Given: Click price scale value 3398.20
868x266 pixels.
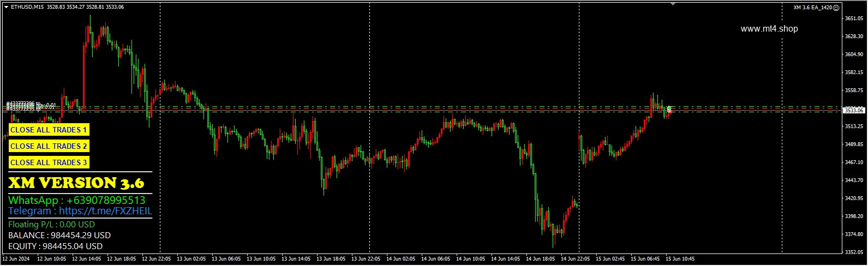Looking at the screenshot, I should (854, 216).
